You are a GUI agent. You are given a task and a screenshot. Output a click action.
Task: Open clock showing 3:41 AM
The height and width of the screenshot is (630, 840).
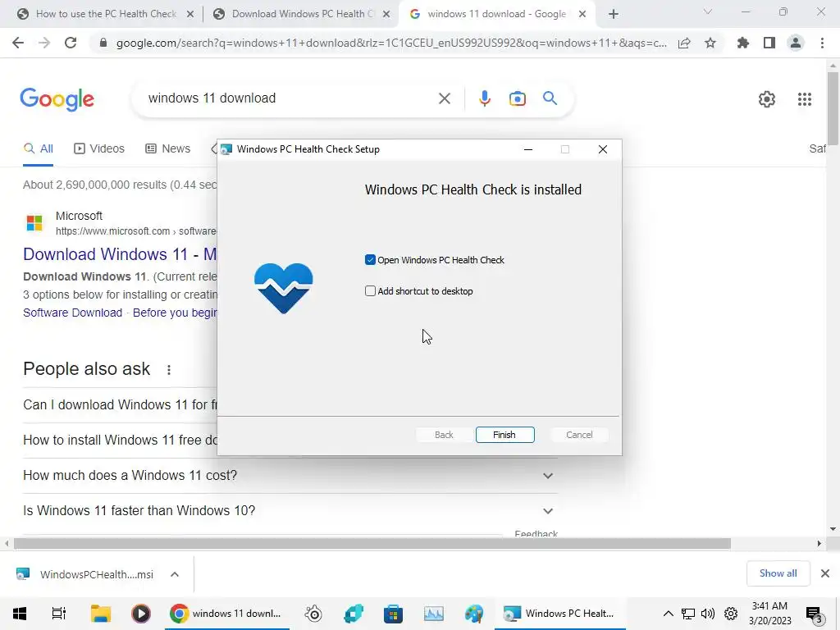(x=769, y=614)
